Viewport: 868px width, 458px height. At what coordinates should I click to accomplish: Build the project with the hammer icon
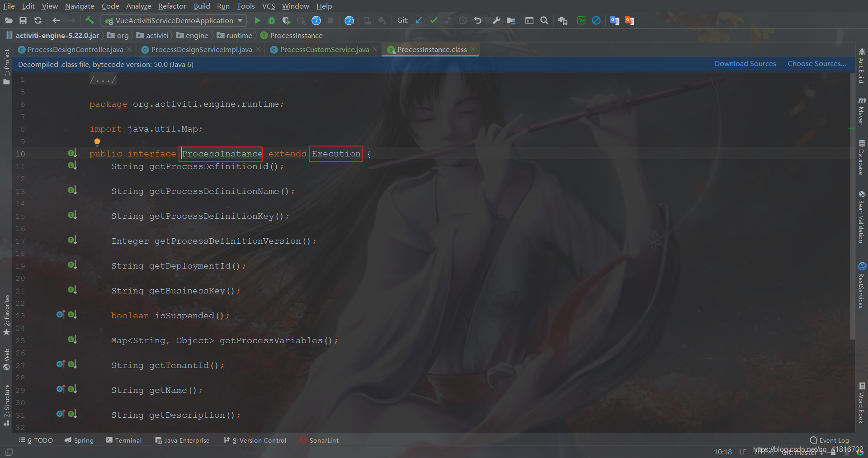point(90,20)
